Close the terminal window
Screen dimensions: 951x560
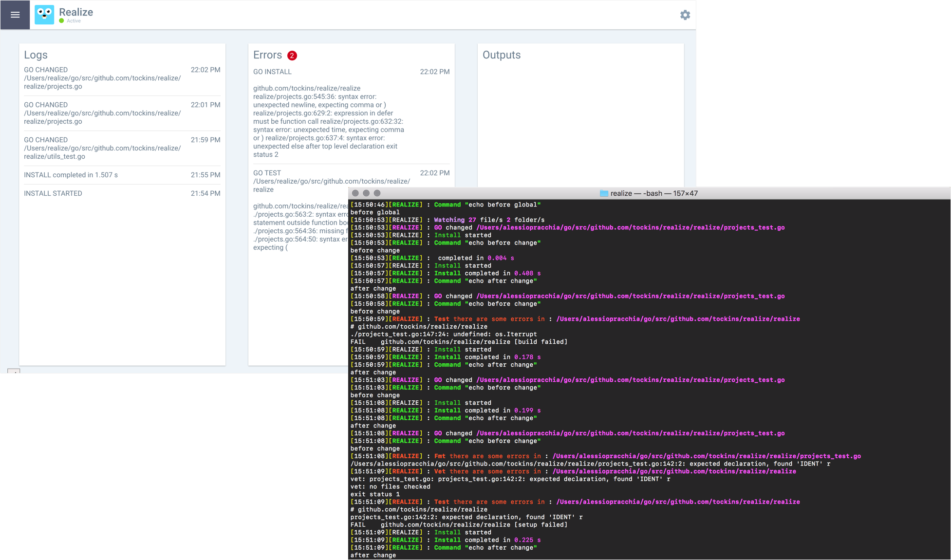click(x=355, y=193)
